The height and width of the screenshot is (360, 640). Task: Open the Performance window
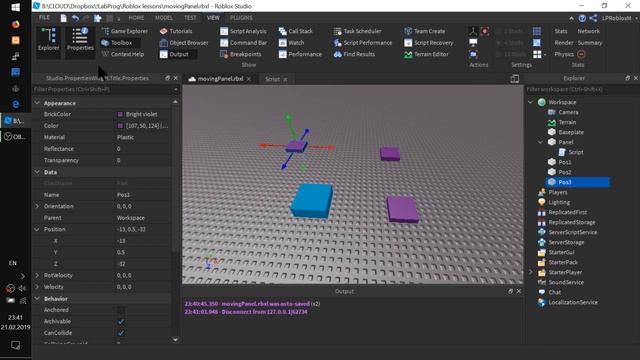coord(300,54)
